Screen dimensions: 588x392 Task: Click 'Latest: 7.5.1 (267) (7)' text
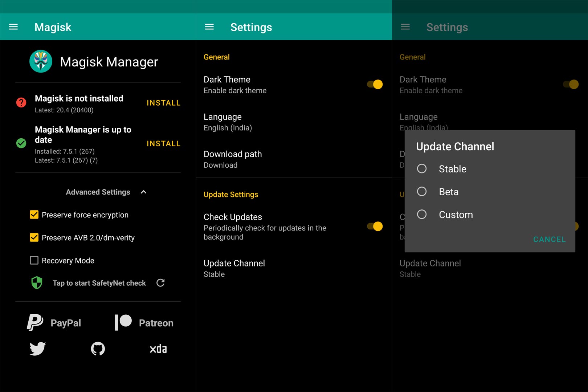(x=66, y=160)
